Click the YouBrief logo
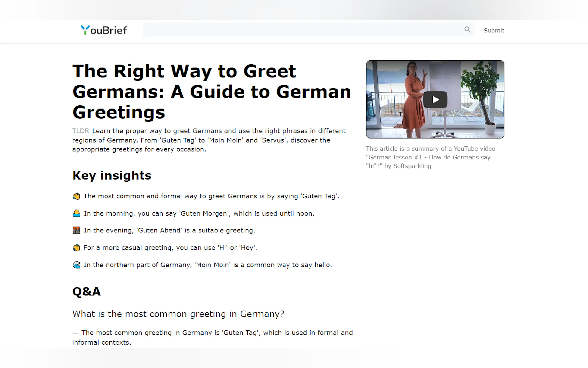Image resolution: width=588 pixels, height=368 pixels. [x=104, y=30]
